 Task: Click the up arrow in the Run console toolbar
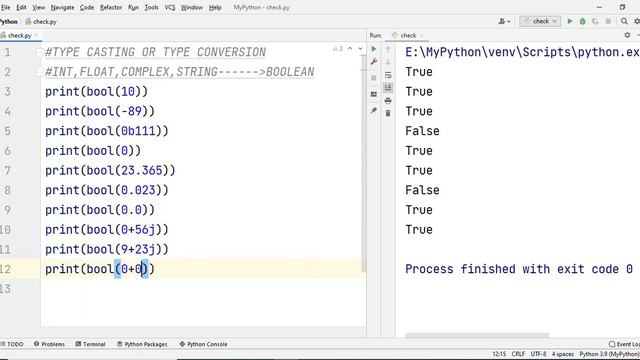click(388, 49)
